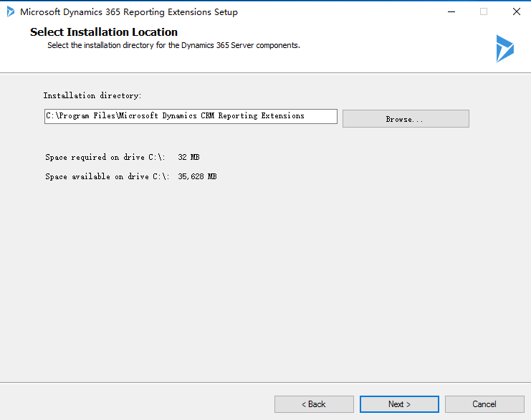Viewport: 531px width, 420px height.
Task: Cancel the Reporting Extensions setup
Action: 484,404
